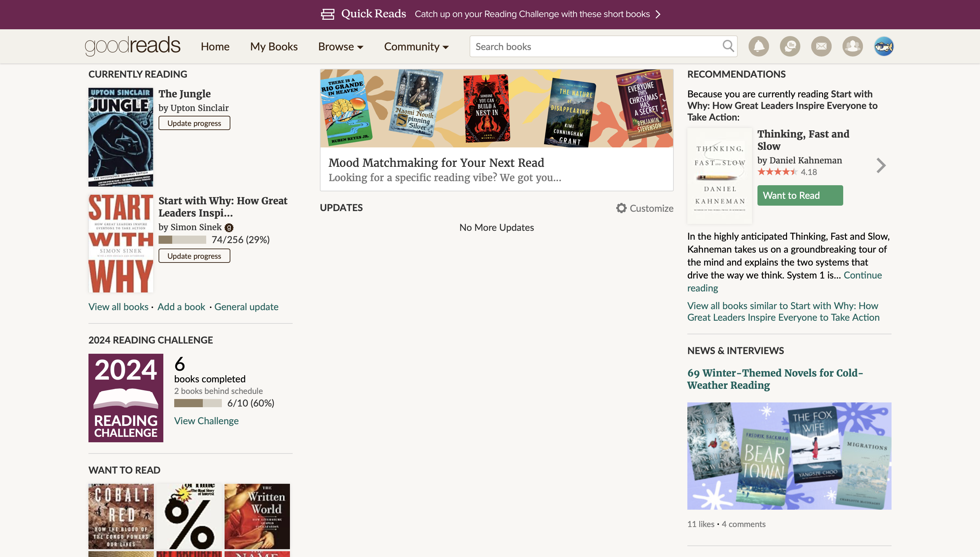
Task: Click the Want to Read section heading
Action: [124, 470]
